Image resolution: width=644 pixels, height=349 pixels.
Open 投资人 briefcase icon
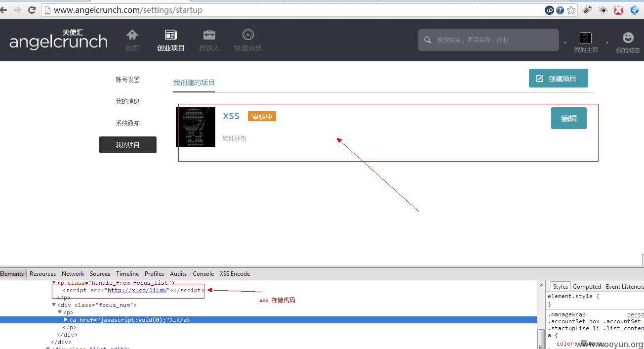pyautogui.click(x=209, y=35)
